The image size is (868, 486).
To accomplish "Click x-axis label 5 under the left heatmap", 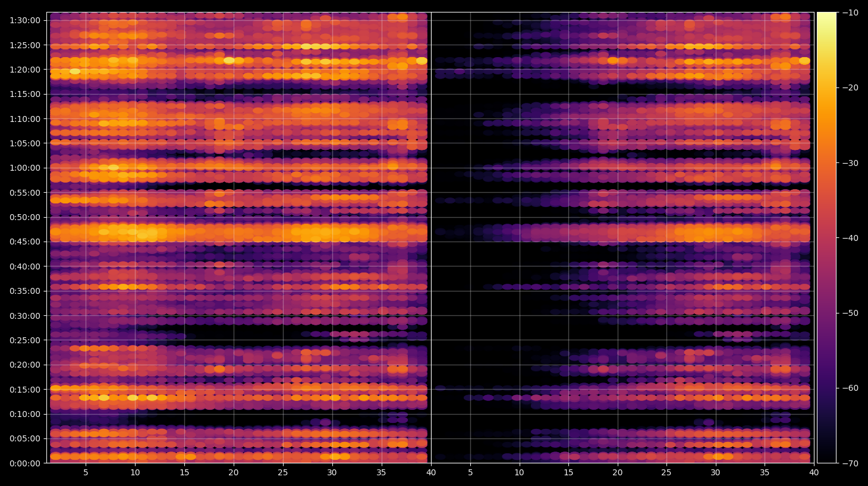I will [x=86, y=473].
